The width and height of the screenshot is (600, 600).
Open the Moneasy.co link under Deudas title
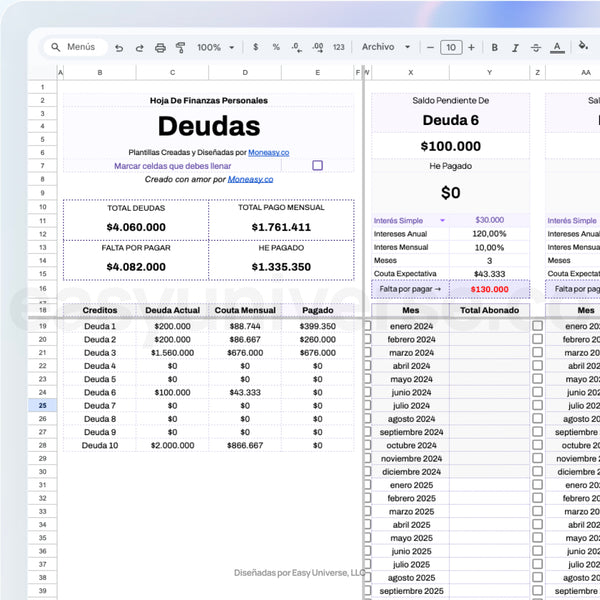click(x=268, y=152)
